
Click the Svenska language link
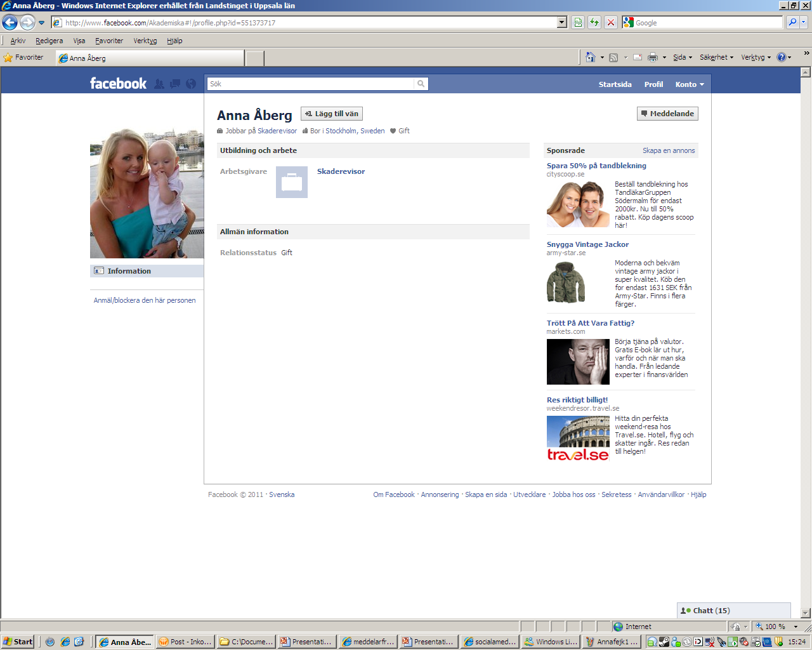(x=282, y=494)
